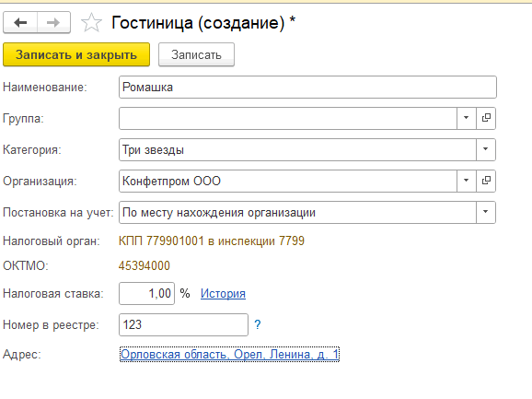Image resolution: width=532 pixels, height=399 pixels.
Task: Click the Наименование field with Ромашка
Action: click(307, 88)
